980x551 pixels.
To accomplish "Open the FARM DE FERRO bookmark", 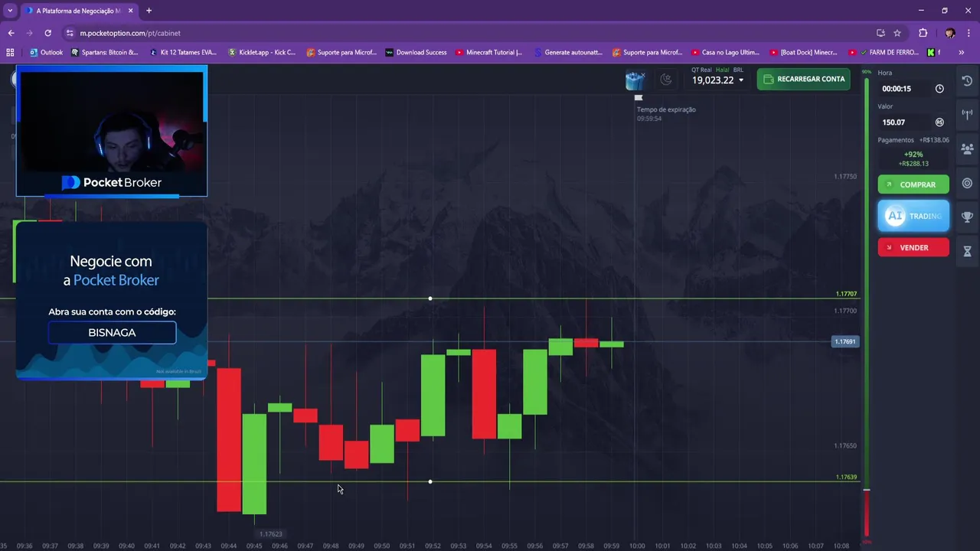I will point(884,52).
